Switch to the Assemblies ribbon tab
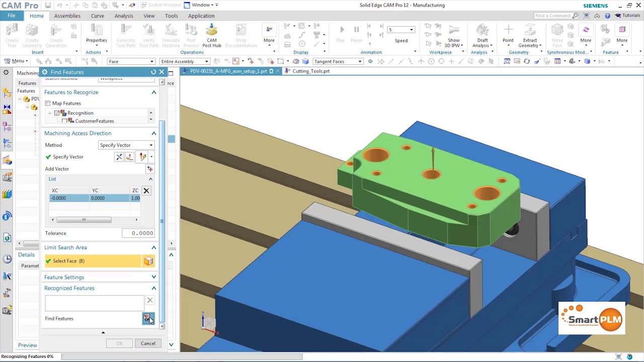644x362 pixels. point(67,16)
